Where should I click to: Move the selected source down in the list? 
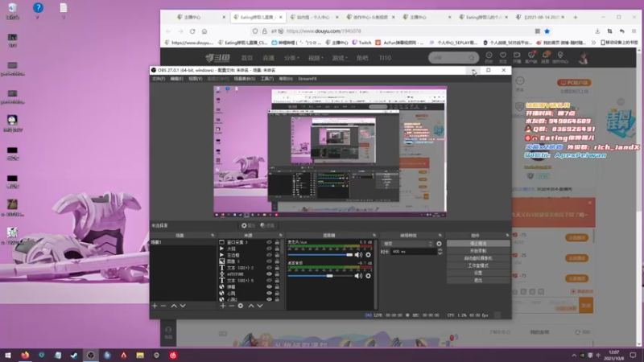pyautogui.click(x=260, y=306)
